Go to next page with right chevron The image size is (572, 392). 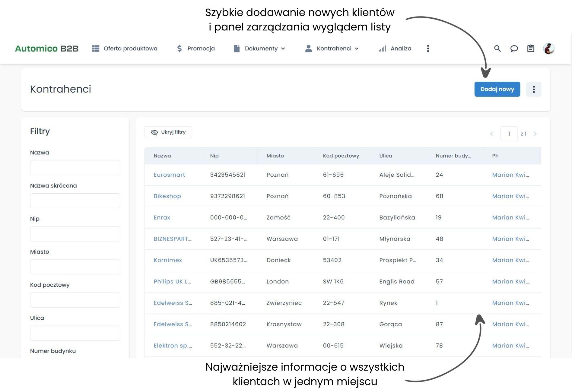535,134
